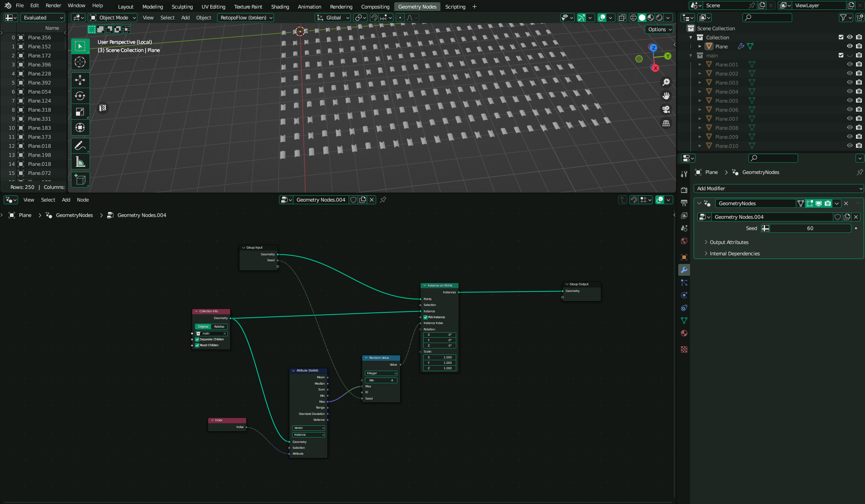
Task: Open the Render menu
Action: pos(53,5)
